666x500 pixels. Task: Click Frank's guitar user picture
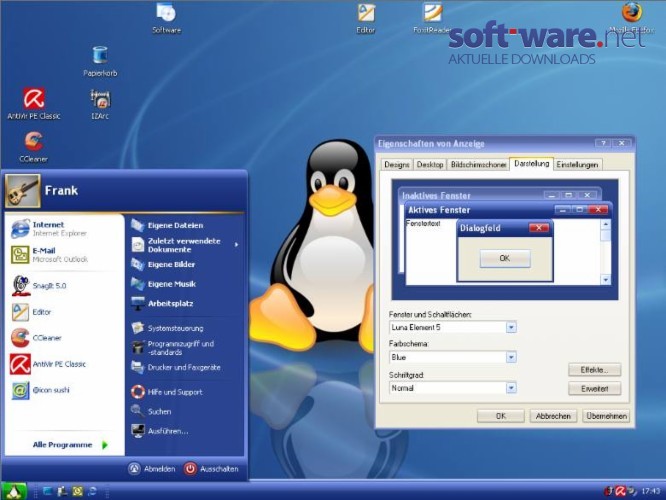(23, 191)
